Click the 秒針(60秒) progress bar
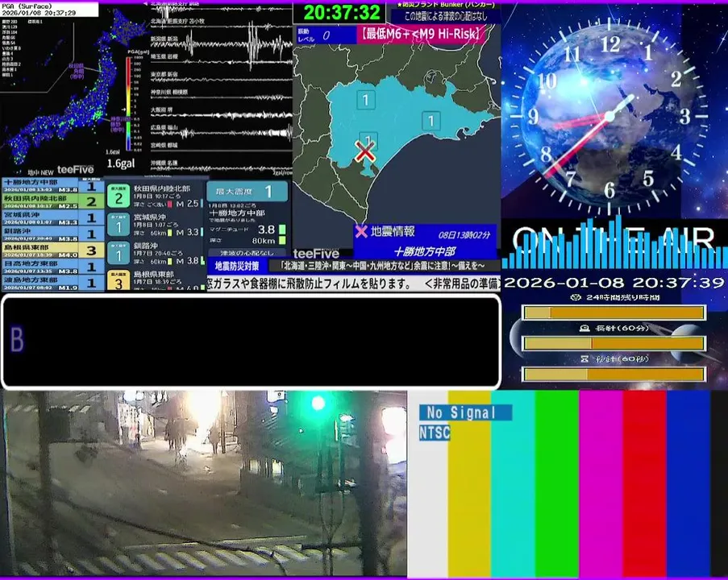Screen dimensions: 728x580 point(614,374)
